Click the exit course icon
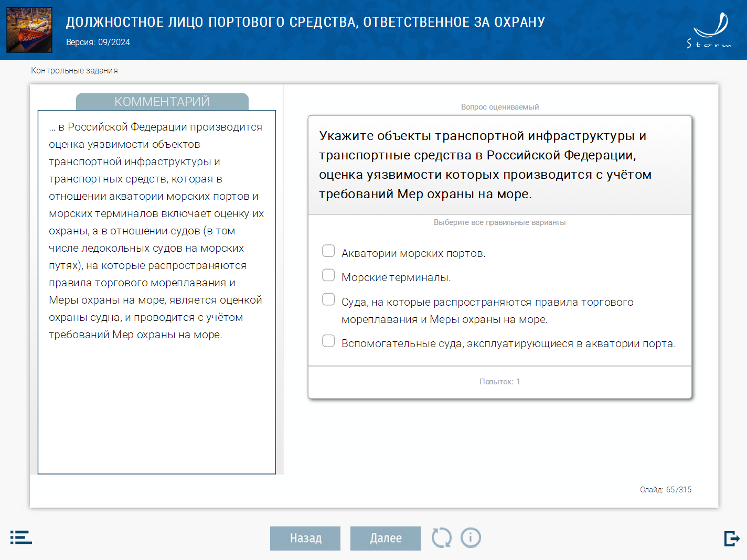The height and width of the screenshot is (560, 747). 732,539
